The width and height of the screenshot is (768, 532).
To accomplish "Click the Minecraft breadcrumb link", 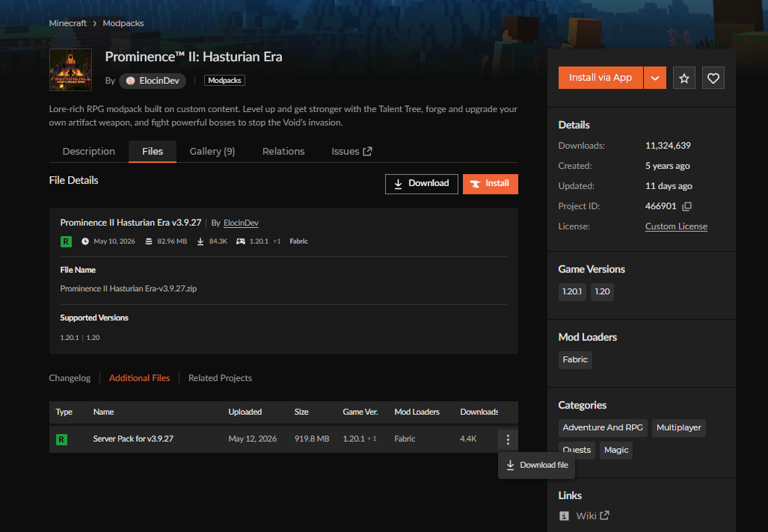I will coord(67,23).
